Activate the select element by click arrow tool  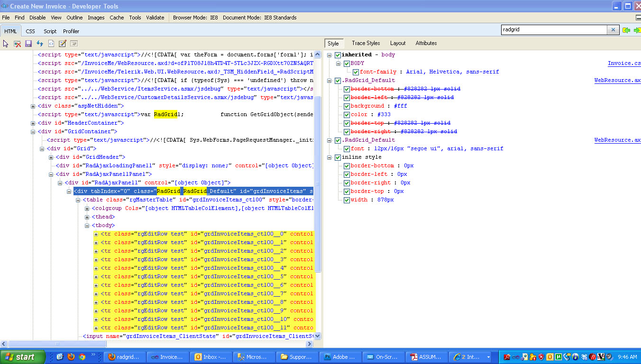[6, 44]
